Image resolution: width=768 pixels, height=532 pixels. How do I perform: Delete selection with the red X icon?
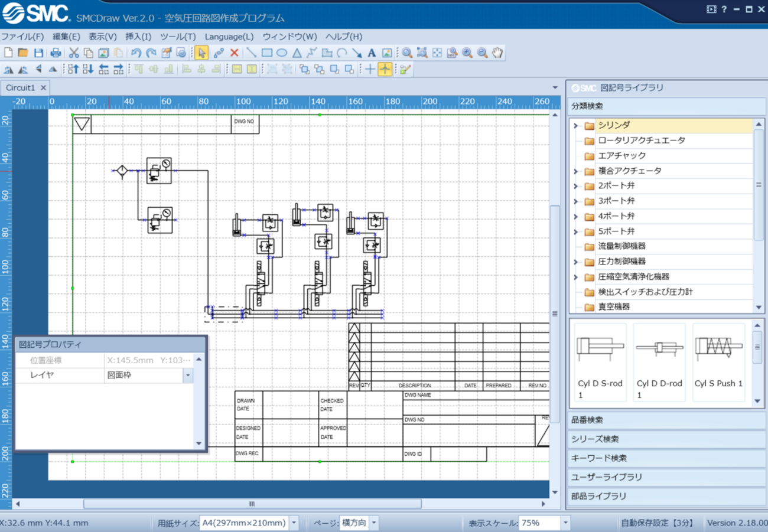(x=234, y=53)
